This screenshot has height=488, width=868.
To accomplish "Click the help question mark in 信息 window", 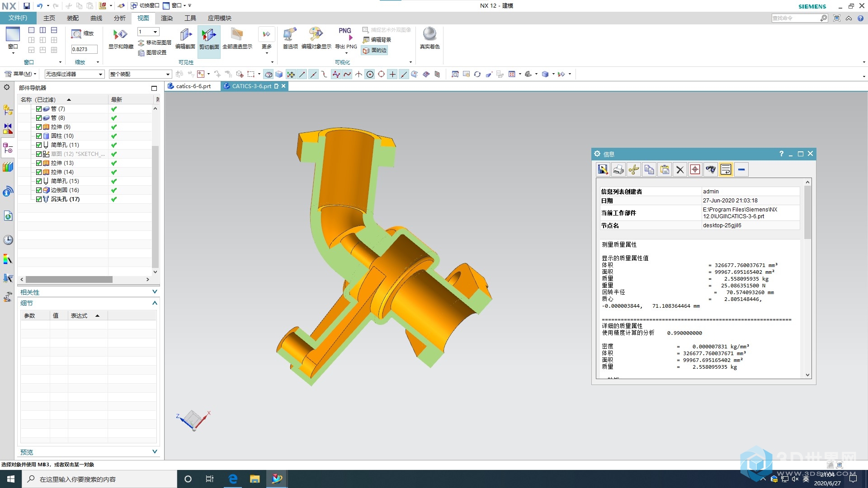I will point(781,154).
